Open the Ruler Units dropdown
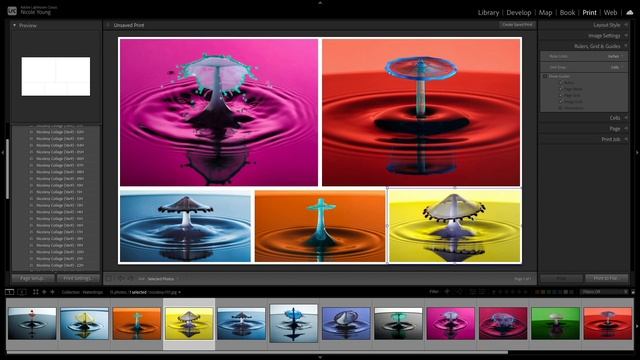Image resolution: width=640 pixels, height=360 pixels. click(615, 56)
